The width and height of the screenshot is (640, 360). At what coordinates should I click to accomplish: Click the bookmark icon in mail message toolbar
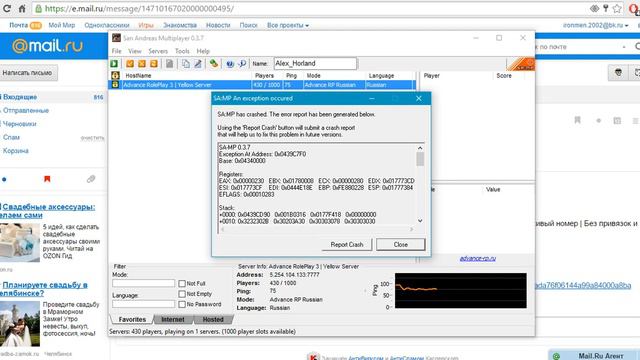tap(577, 120)
